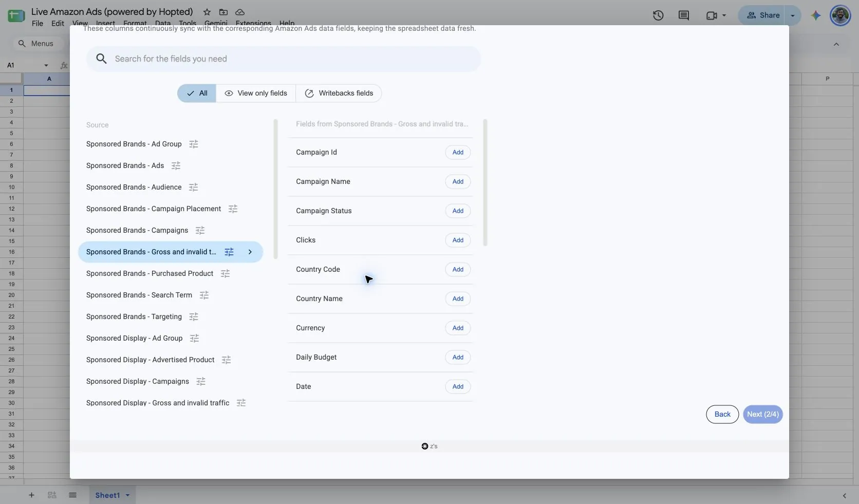
Task: Open filter icon beside Sponsored Display - Campaigns
Action: point(201,382)
